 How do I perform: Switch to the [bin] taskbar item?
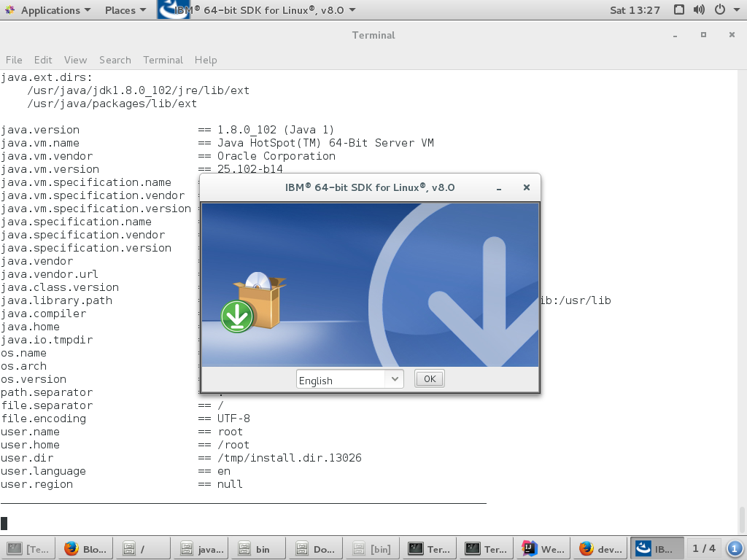click(372, 549)
